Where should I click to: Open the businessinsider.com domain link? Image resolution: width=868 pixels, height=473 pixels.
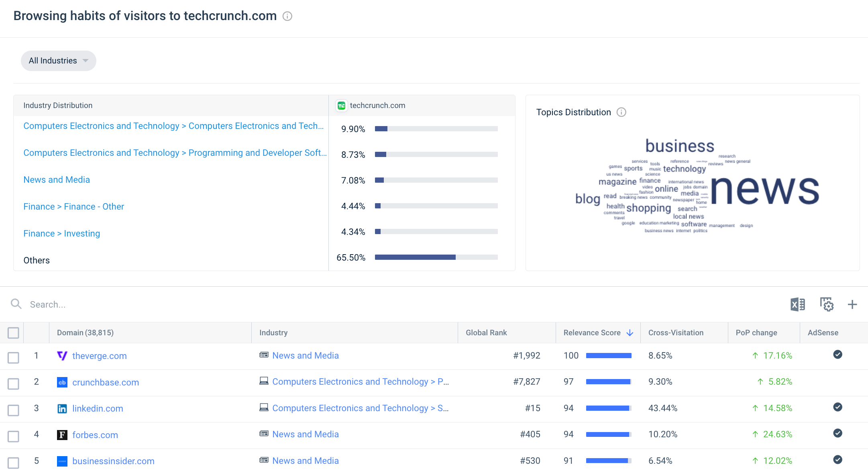click(113, 461)
